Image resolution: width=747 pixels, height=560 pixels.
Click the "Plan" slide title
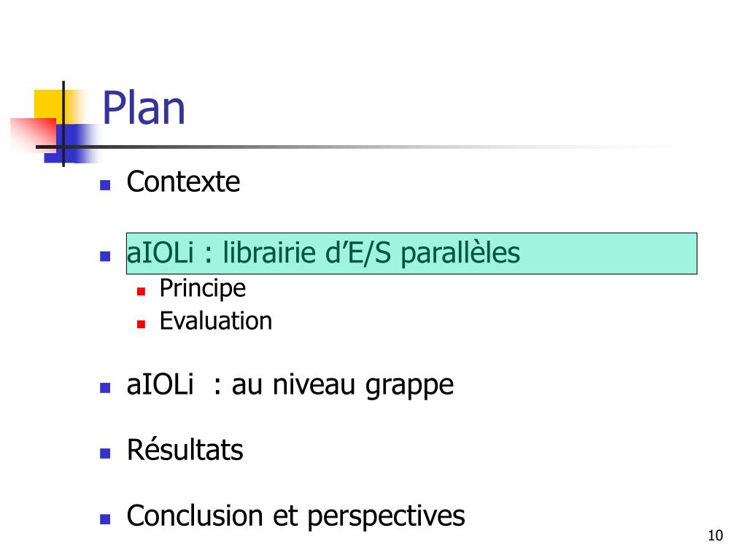click(144, 108)
